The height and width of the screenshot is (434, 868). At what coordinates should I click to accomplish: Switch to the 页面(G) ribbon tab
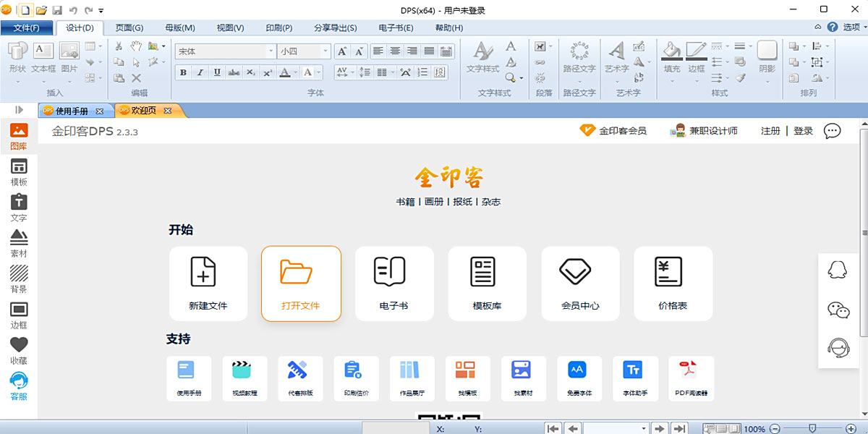coord(129,27)
